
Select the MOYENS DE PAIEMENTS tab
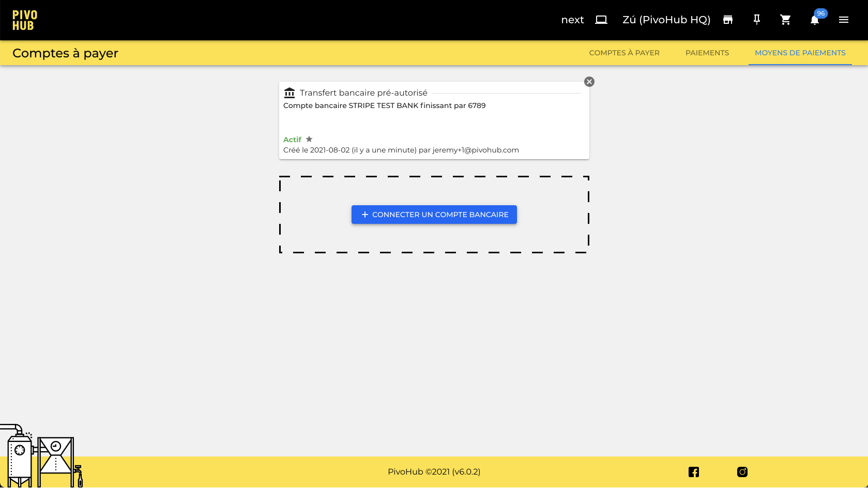pyautogui.click(x=800, y=53)
